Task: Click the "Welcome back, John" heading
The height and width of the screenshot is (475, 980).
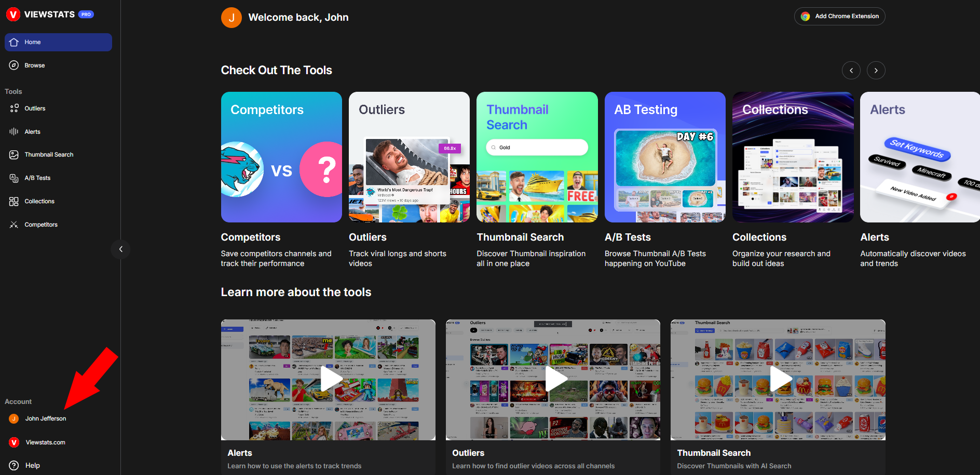Action: (x=298, y=18)
